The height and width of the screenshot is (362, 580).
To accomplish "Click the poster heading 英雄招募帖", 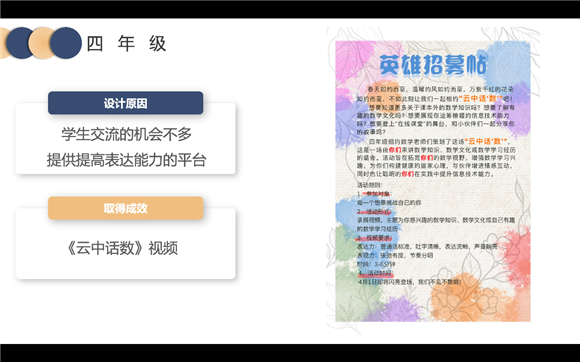I will click(433, 65).
